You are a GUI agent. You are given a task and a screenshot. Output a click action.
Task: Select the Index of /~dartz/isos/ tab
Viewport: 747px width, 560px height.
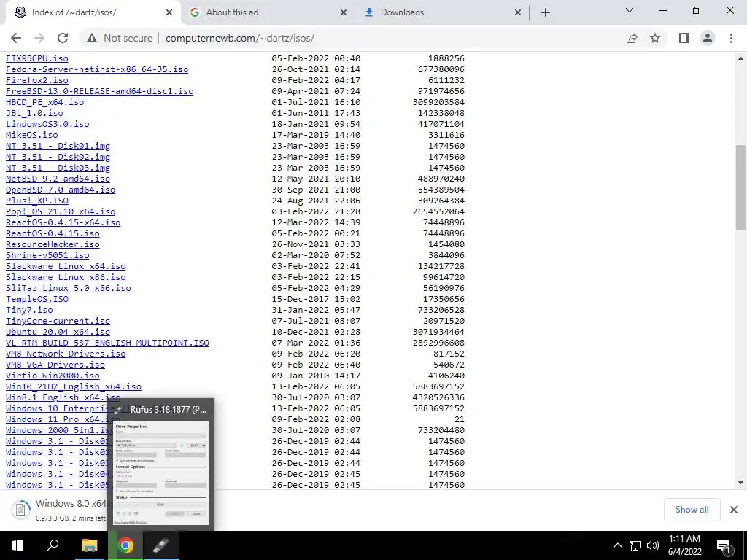pyautogui.click(x=93, y=12)
